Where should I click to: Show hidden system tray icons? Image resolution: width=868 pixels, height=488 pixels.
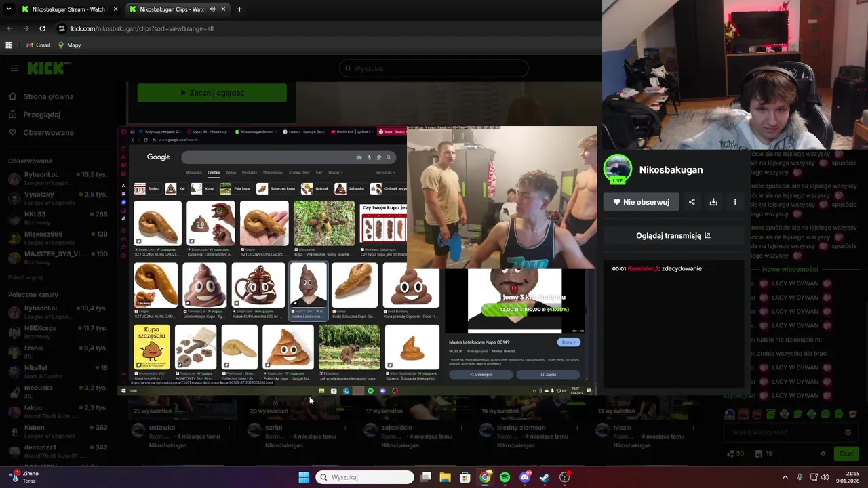tap(785, 477)
